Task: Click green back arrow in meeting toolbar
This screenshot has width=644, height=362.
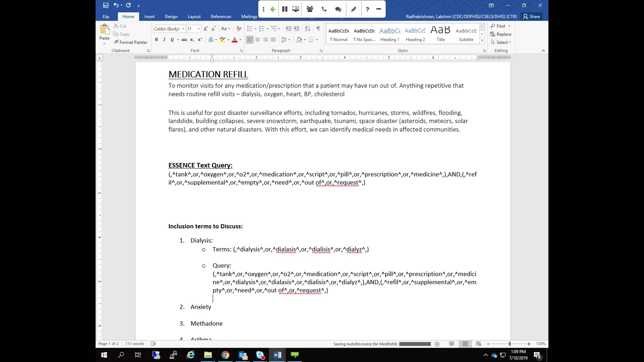Action: [x=273, y=9]
